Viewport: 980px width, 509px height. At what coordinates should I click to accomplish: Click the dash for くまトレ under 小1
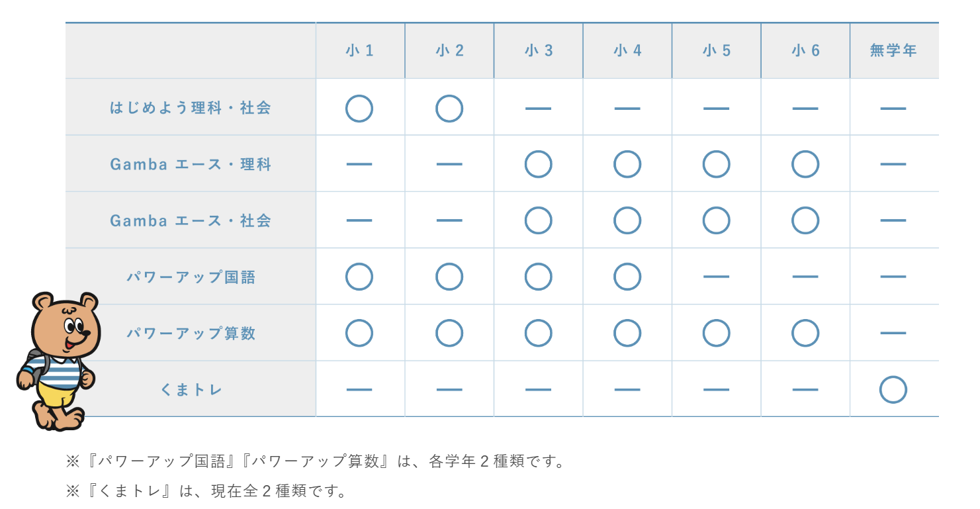coord(359,390)
